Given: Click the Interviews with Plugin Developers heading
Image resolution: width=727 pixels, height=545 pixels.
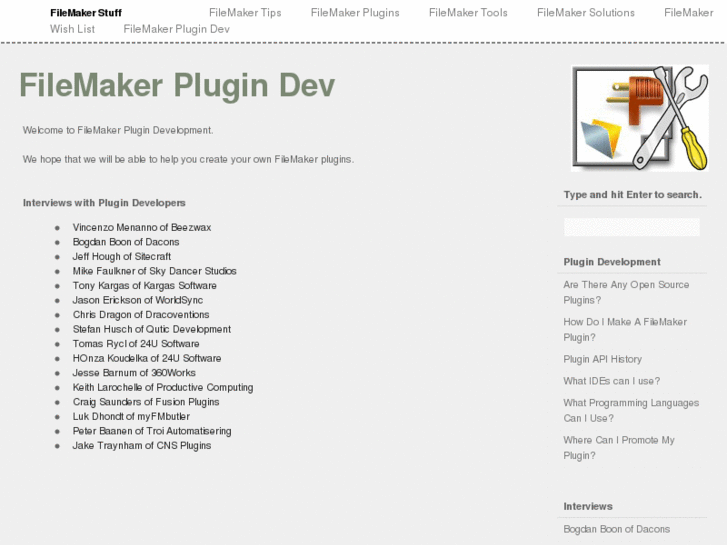Looking at the screenshot, I should pos(104,203).
